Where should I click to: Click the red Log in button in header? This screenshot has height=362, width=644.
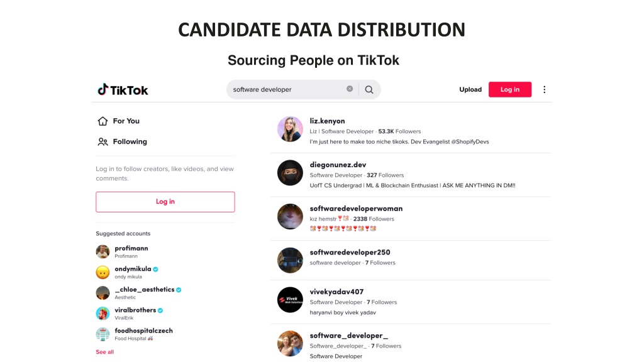[509, 89]
